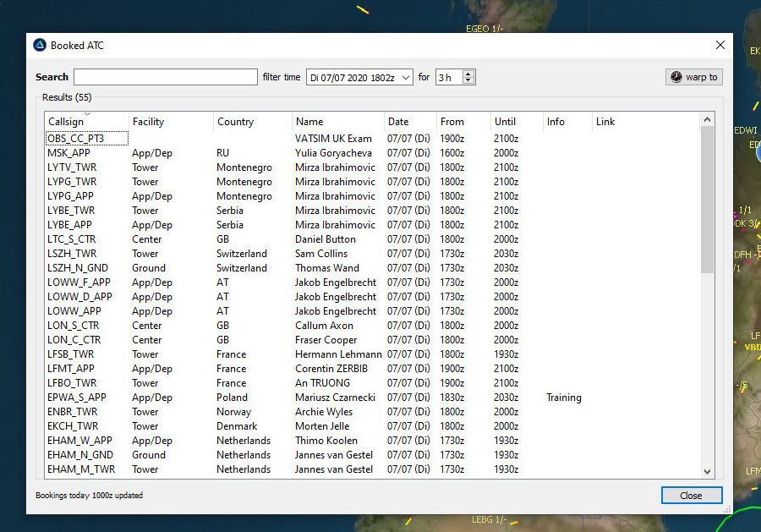This screenshot has width=761, height=532.
Task: Click the warp to button
Action: pyautogui.click(x=693, y=77)
